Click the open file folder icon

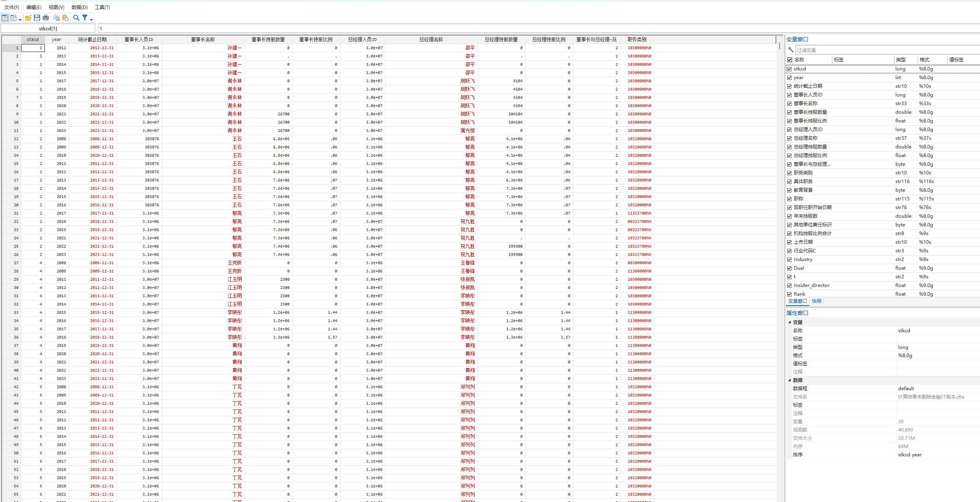click(x=28, y=18)
